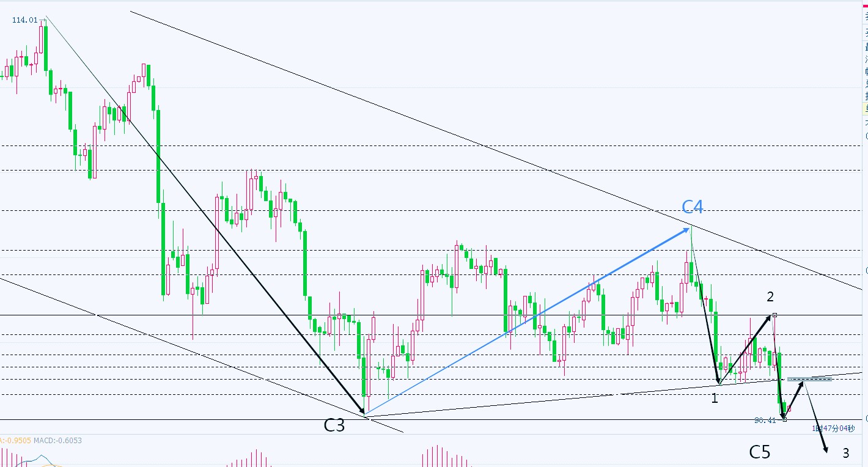Click the wave 1 number label
The width and height of the screenshot is (868, 467).
tap(715, 399)
